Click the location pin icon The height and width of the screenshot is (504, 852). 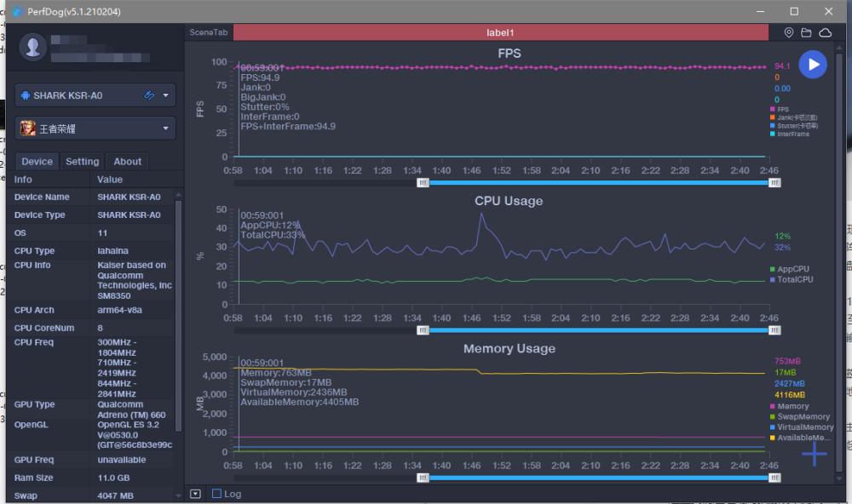(x=789, y=32)
